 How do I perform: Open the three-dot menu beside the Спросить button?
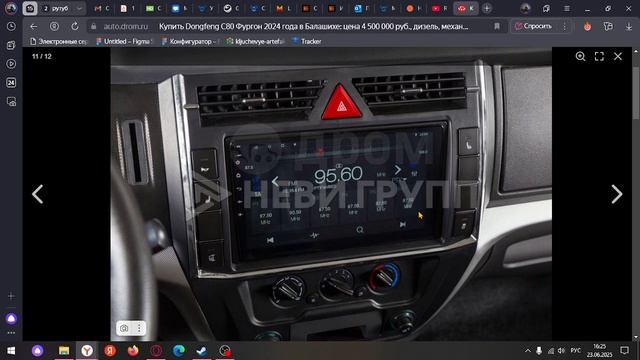[565, 27]
